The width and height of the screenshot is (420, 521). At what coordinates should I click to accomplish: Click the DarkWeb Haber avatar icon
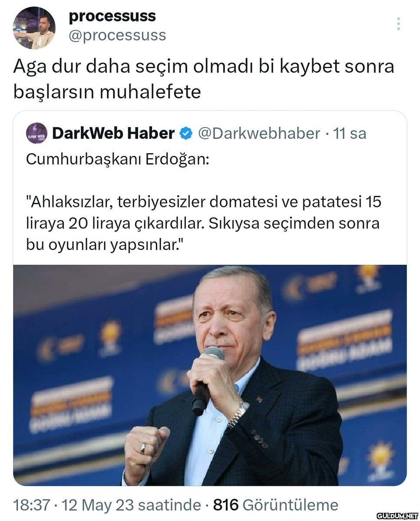tap(37, 133)
